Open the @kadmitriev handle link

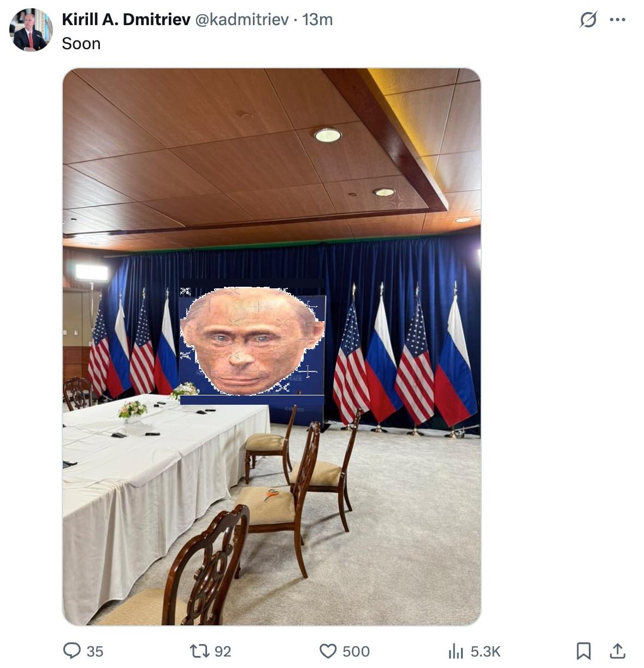[241, 20]
